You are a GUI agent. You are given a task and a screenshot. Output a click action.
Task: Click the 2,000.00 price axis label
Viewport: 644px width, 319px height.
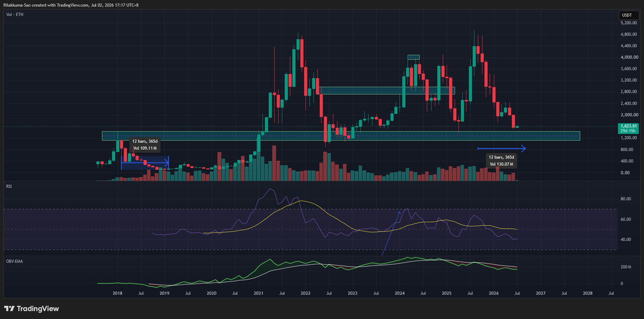(x=628, y=115)
